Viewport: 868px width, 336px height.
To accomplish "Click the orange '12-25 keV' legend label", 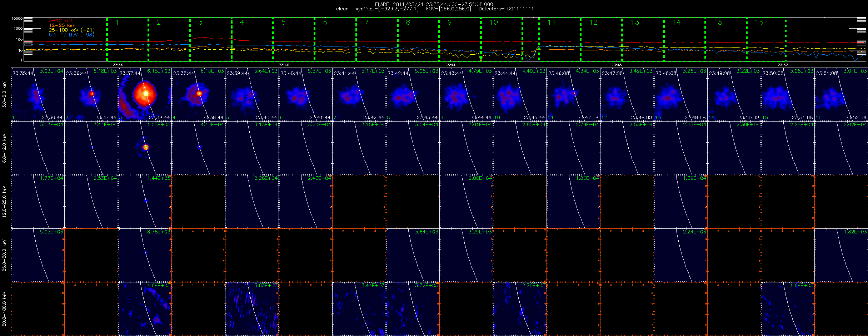I will 62,25.
